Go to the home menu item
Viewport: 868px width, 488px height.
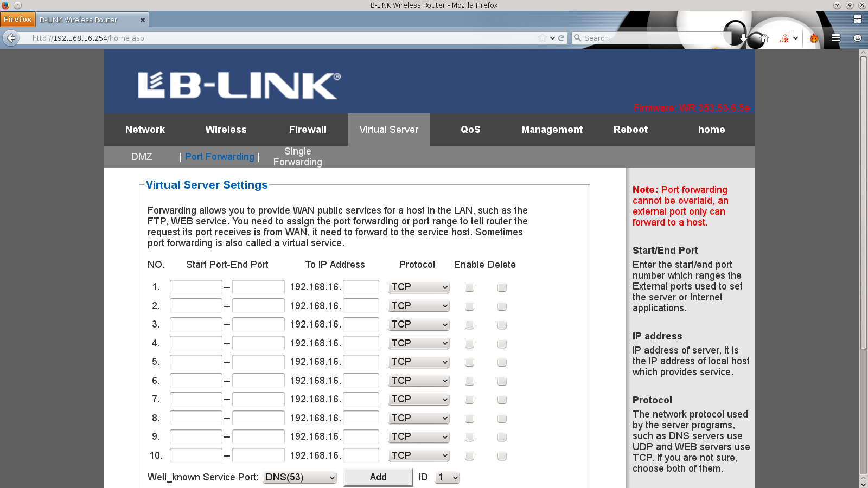coord(711,130)
